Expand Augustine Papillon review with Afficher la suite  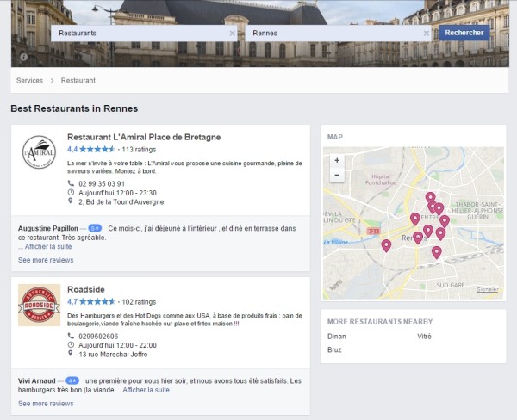tap(48, 246)
